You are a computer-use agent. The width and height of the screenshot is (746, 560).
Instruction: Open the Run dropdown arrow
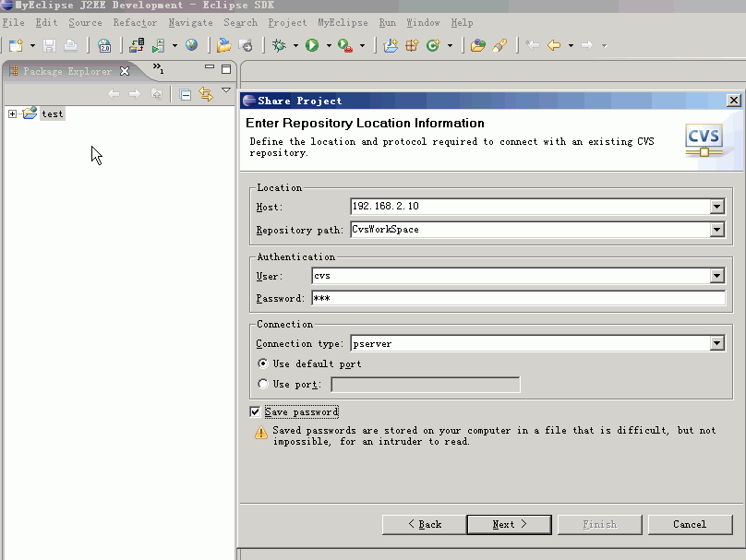click(329, 45)
